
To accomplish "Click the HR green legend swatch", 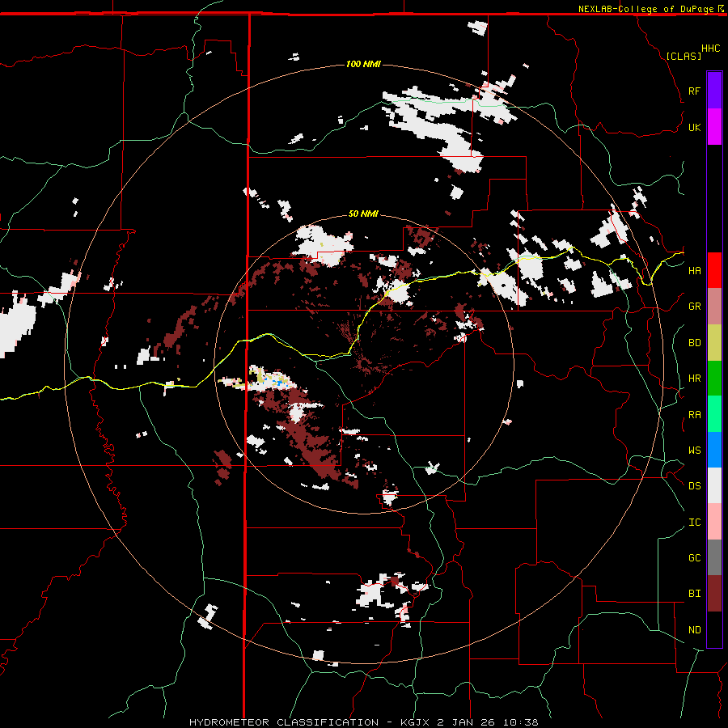I will [x=714, y=379].
